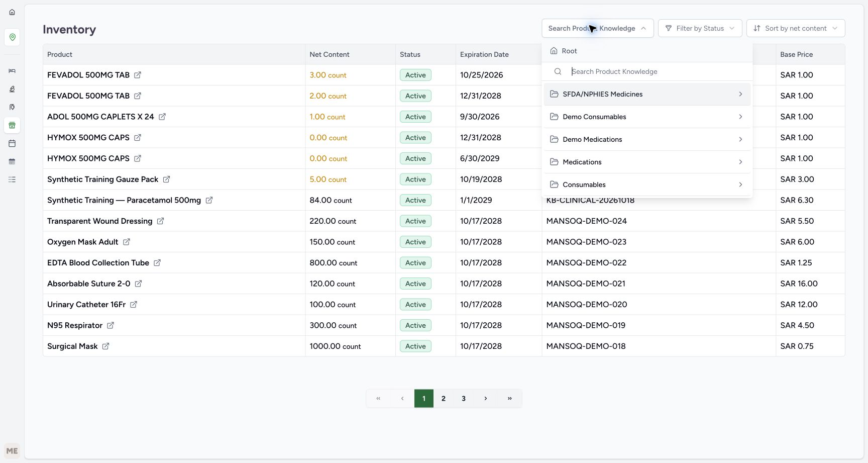Expand the Demo Consumables folder

647,117
